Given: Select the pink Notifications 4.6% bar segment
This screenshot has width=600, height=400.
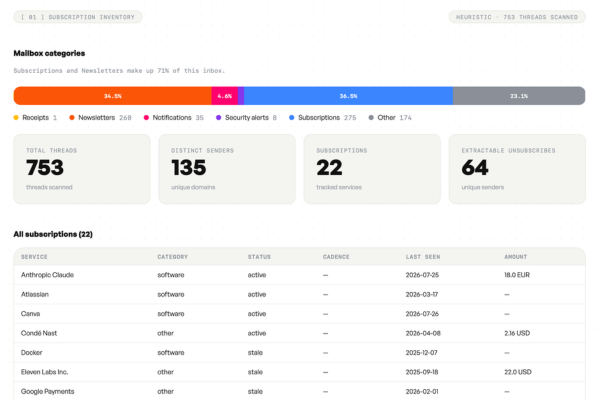Looking at the screenshot, I should point(225,96).
